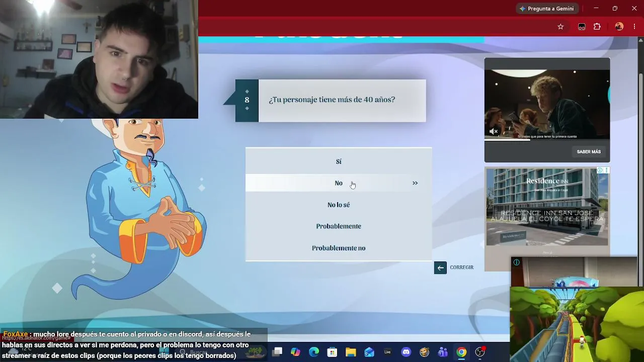644x362 pixels.
Task: Open Outlook from the taskbar
Action: (x=369, y=352)
